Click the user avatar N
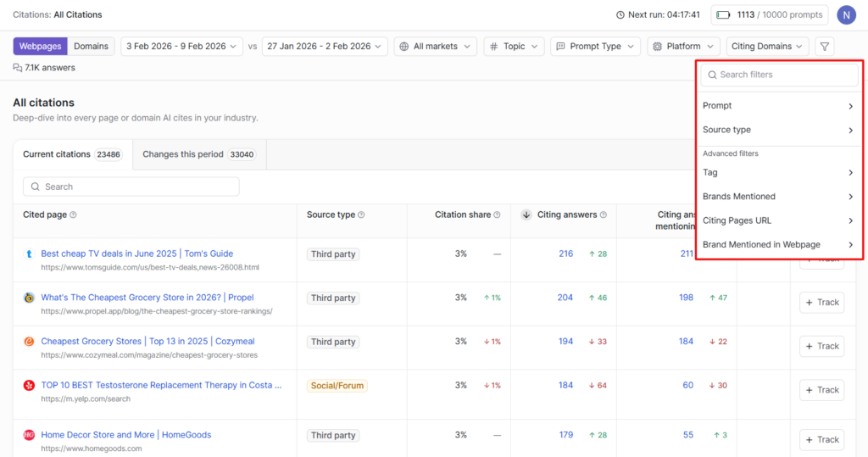Viewport: 868px width, 457px height. pyautogui.click(x=846, y=15)
